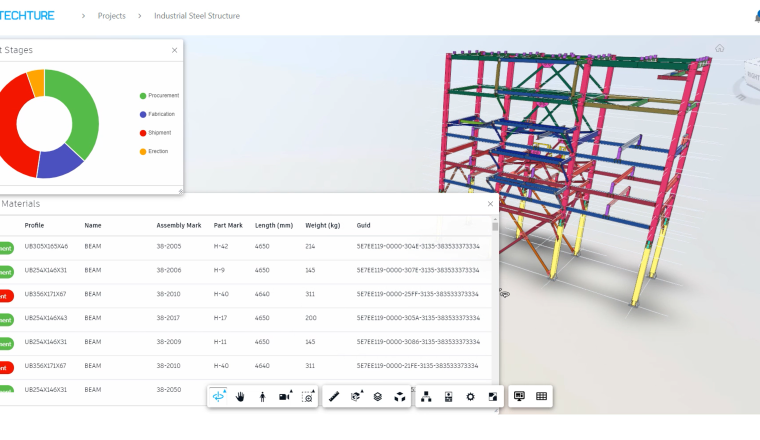Open the Properties panel icon
Image resolution: width=760 pixels, height=440 pixels.
449,397
